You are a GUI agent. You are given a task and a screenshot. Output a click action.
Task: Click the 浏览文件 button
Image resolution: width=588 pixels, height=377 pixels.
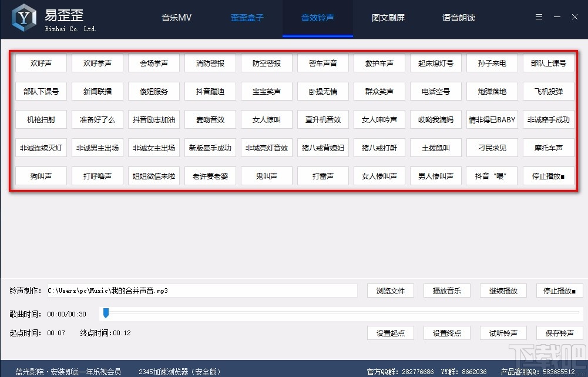(390, 290)
